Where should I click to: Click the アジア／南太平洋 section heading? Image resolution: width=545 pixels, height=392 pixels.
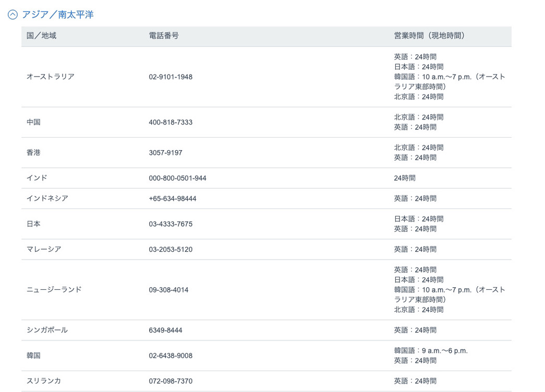[x=57, y=15]
